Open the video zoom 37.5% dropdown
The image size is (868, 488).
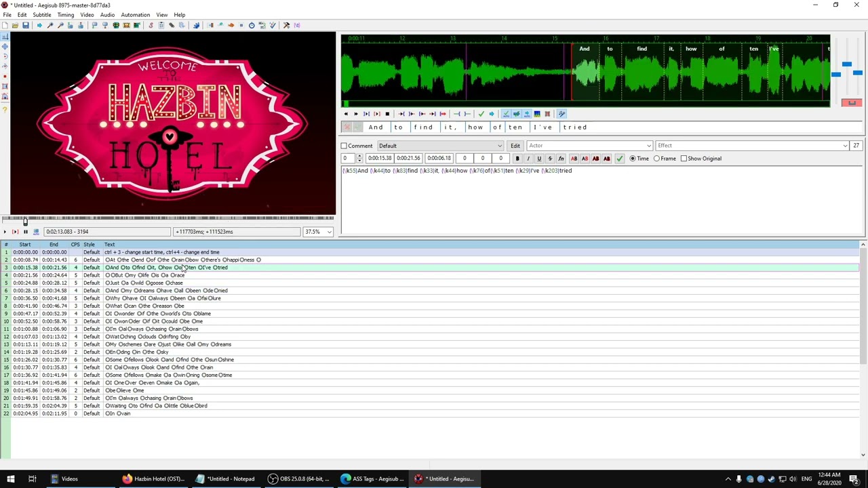(319, 232)
